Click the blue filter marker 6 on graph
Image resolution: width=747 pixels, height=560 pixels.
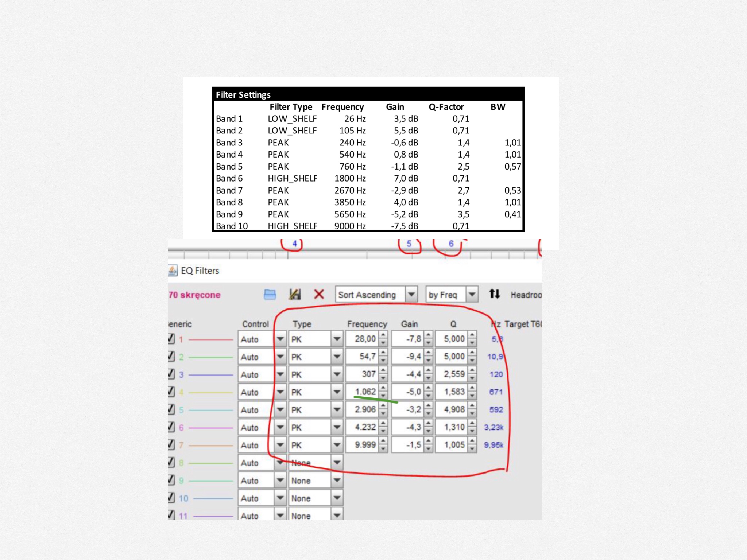(x=451, y=244)
